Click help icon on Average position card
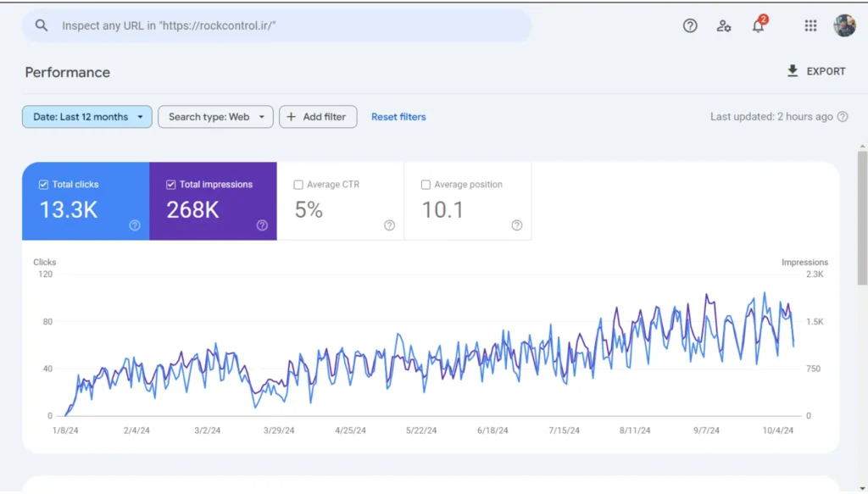The width and height of the screenshot is (868, 494). (516, 225)
